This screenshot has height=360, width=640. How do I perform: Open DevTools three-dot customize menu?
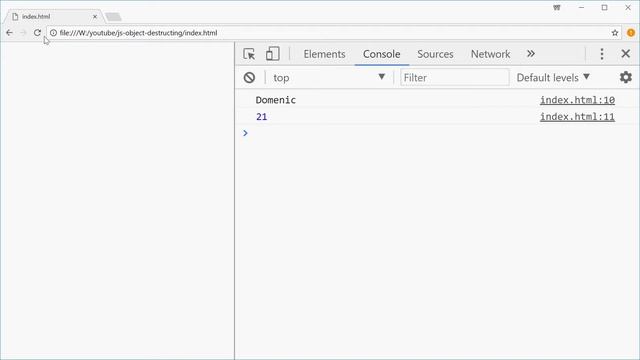(602, 54)
